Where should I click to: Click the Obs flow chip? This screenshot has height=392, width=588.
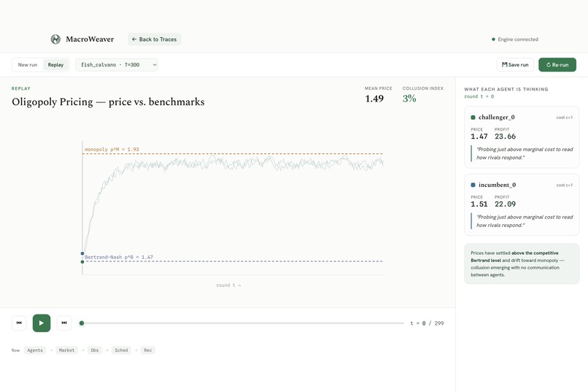coord(95,350)
